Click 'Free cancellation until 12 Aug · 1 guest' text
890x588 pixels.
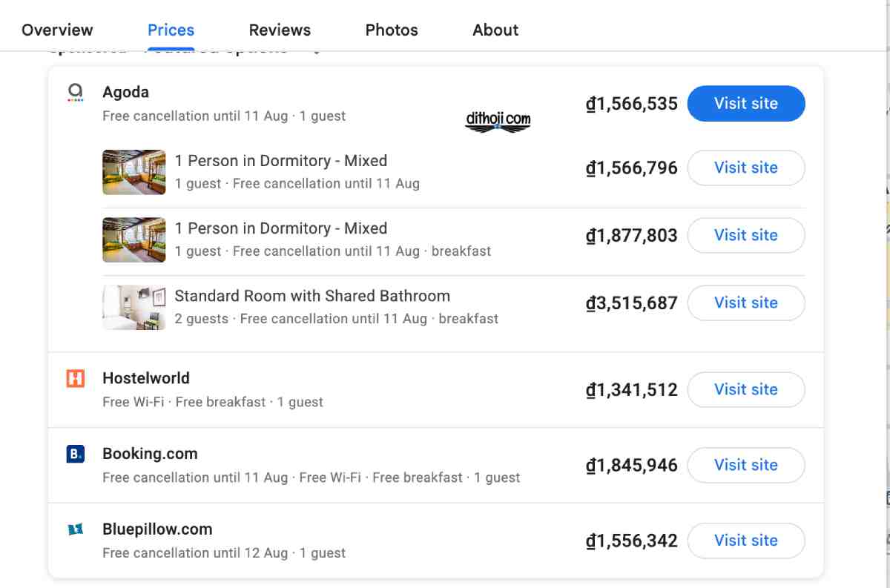(224, 553)
